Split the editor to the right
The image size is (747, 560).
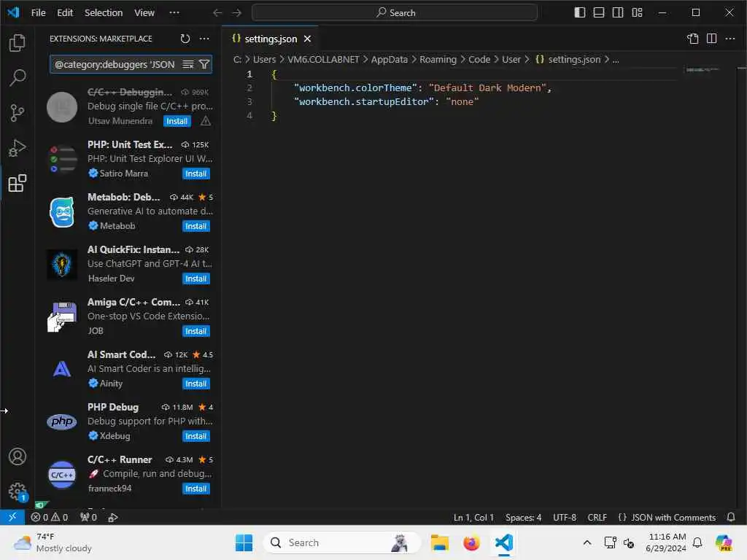712,39
